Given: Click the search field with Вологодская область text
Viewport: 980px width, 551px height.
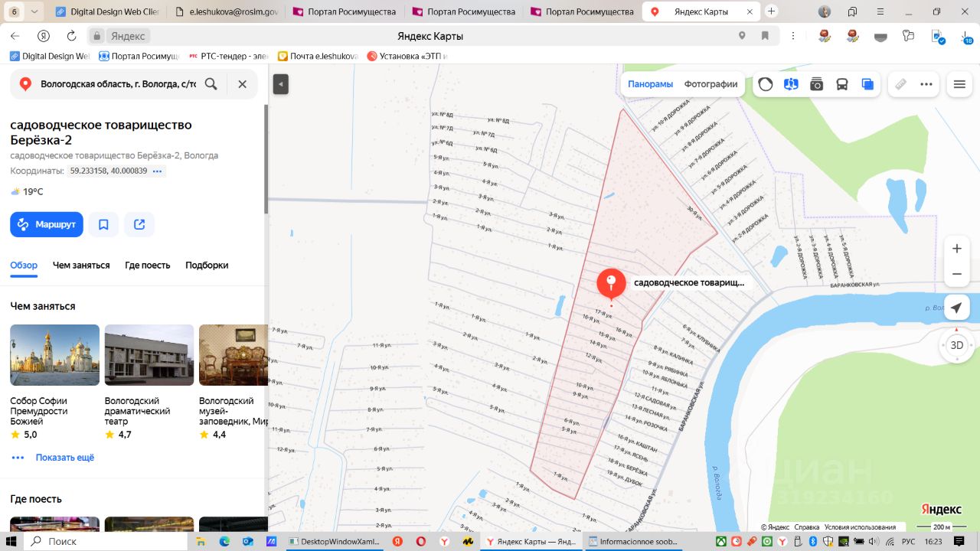Looking at the screenshot, I should click(119, 84).
